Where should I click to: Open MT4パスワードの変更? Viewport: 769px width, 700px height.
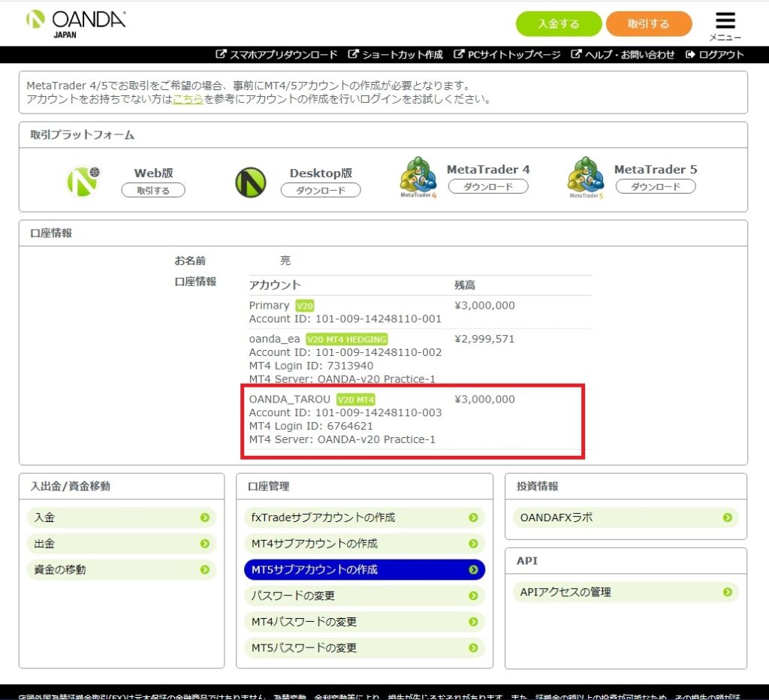(x=364, y=622)
